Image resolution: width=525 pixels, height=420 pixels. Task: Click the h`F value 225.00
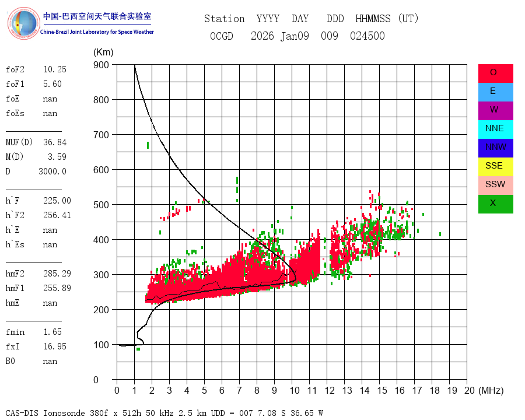(x=57, y=201)
